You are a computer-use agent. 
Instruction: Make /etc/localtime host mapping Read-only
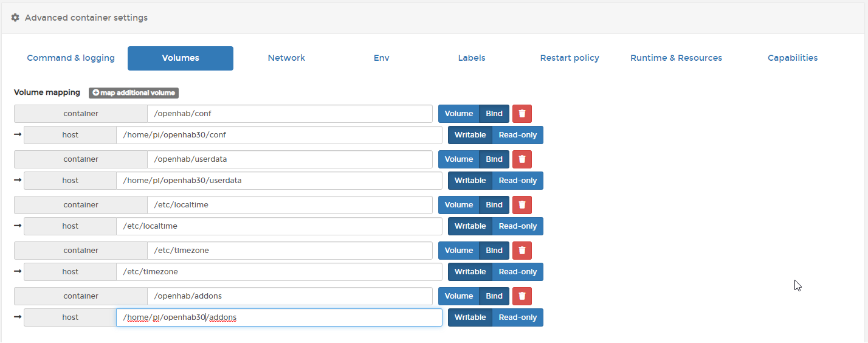click(x=517, y=226)
